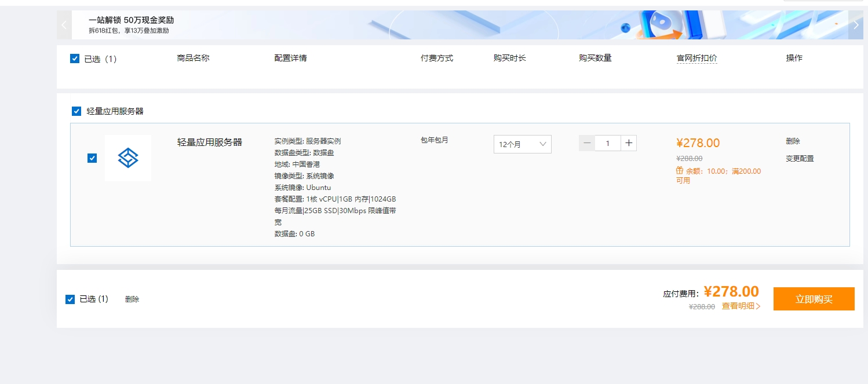
Task: Click the 数据盘: 0 GB line
Action: 294,234
